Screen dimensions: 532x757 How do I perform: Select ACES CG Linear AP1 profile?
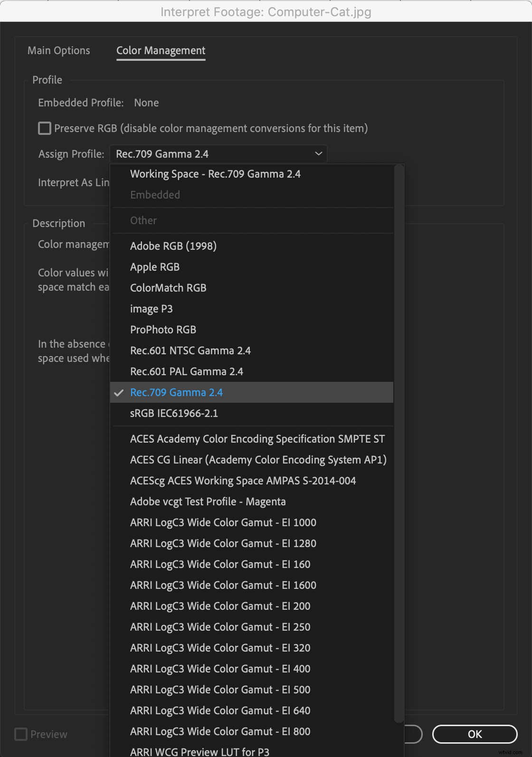click(252, 460)
